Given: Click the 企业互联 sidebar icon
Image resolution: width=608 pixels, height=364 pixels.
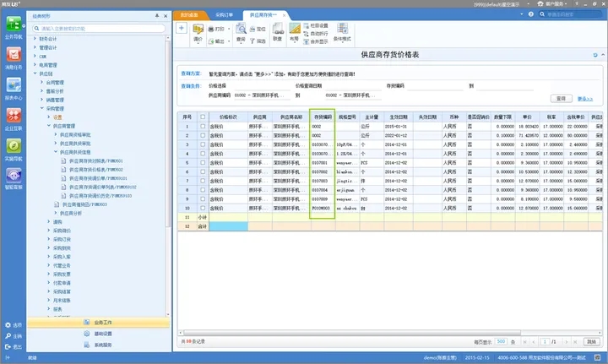Looking at the screenshot, I should pos(13,119).
